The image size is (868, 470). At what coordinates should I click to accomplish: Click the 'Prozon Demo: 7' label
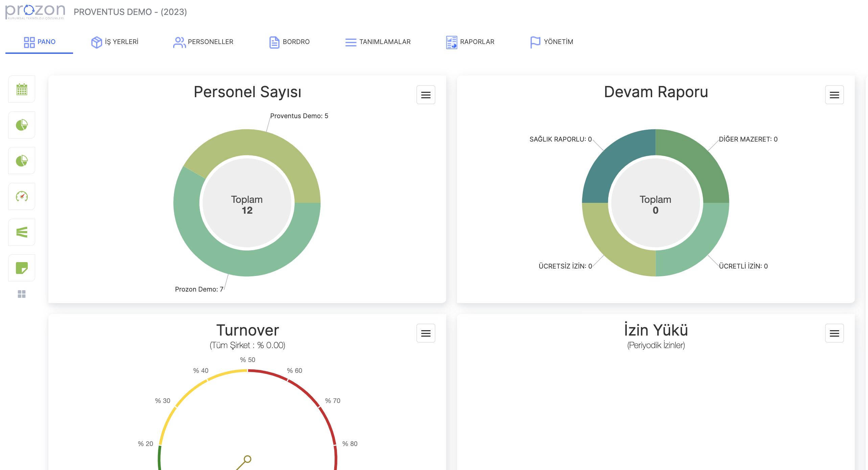click(199, 289)
